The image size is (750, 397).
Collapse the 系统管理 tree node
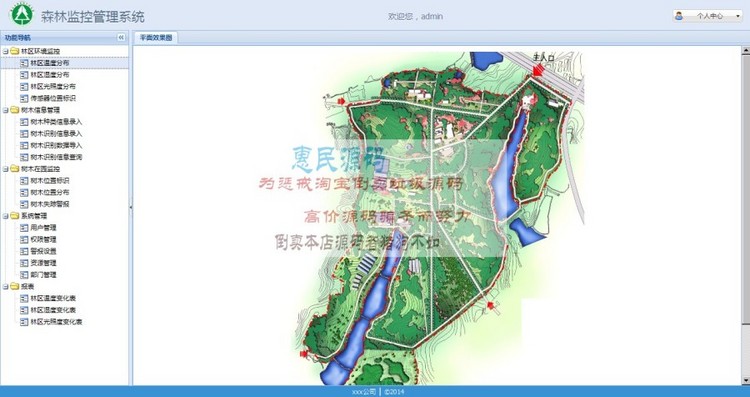point(6,216)
